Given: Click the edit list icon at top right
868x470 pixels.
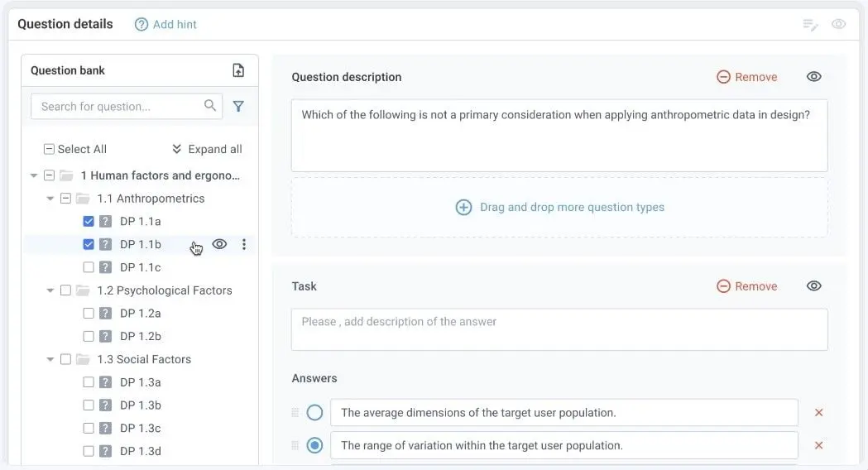Looking at the screenshot, I should coord(810,24).
